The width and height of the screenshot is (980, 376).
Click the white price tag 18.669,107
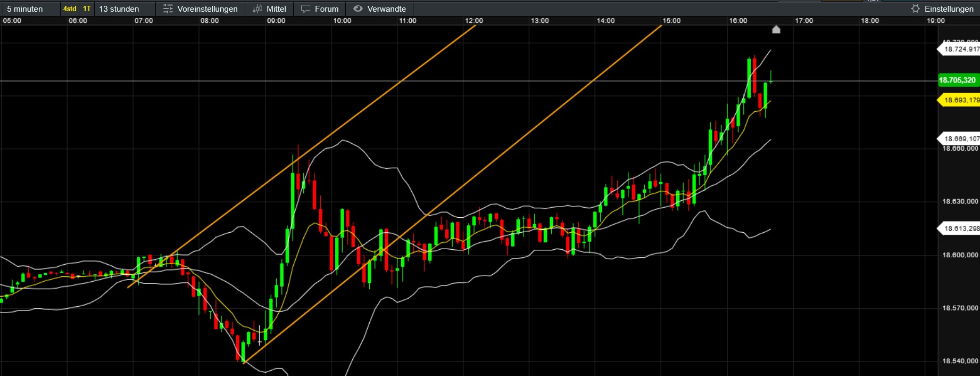tap(959, 138)
